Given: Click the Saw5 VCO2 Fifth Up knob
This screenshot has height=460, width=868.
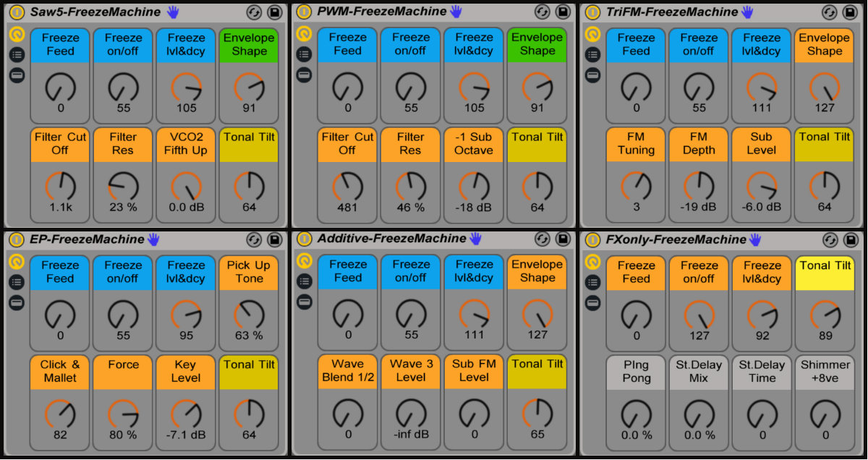Looking at the screenshot, I should pos(186,186).
